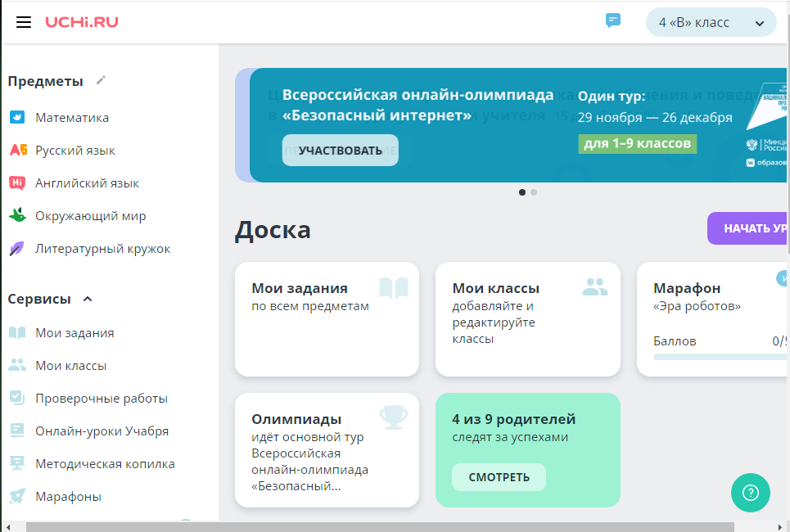This screenshot has height=532, width=790.
Task: Click the horizontal scrollbar thumb
Action: [x=380, y=527]
